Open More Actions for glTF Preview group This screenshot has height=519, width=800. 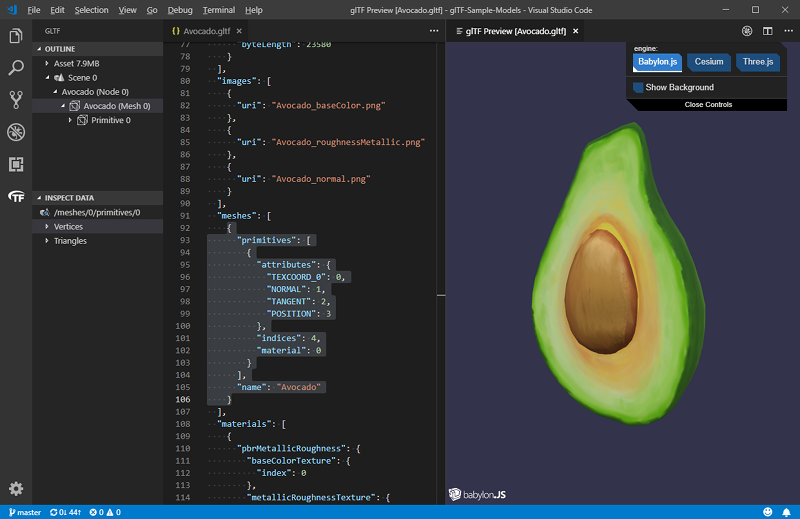pyautogui.click(x=788, y=31)
